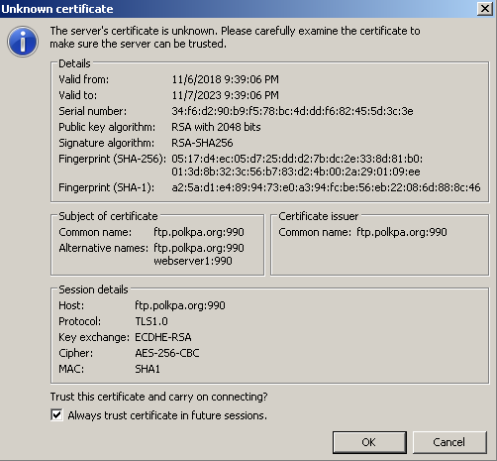Select the Valid to date 11/7/2023
This screenshot has width=497, height=461.
tap(196, 95)
